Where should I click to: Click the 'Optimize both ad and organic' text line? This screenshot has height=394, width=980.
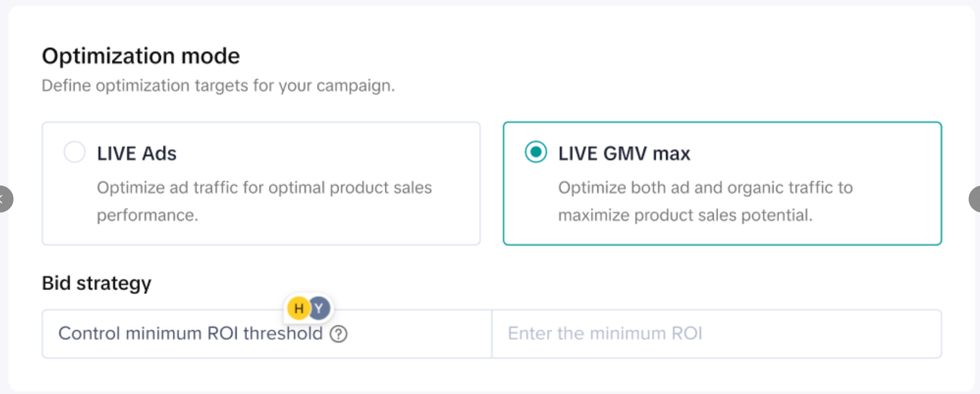705,188
